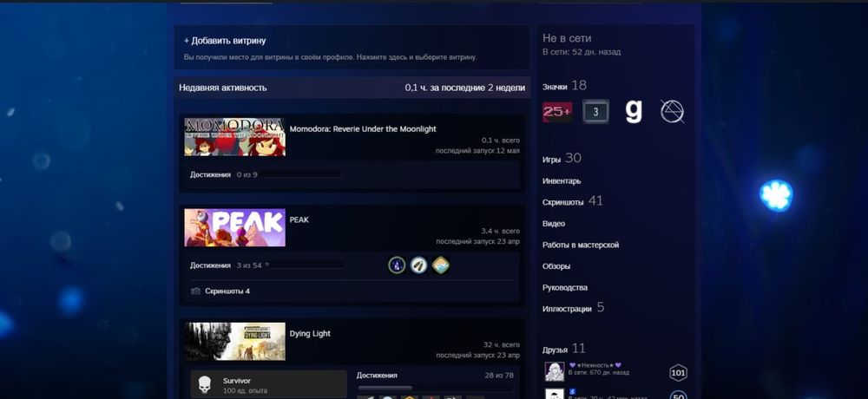This screenshot has width=868, height=399.
Task: Click the Survivor 100 ед. опыта badge text
Action: pos(245,386)
